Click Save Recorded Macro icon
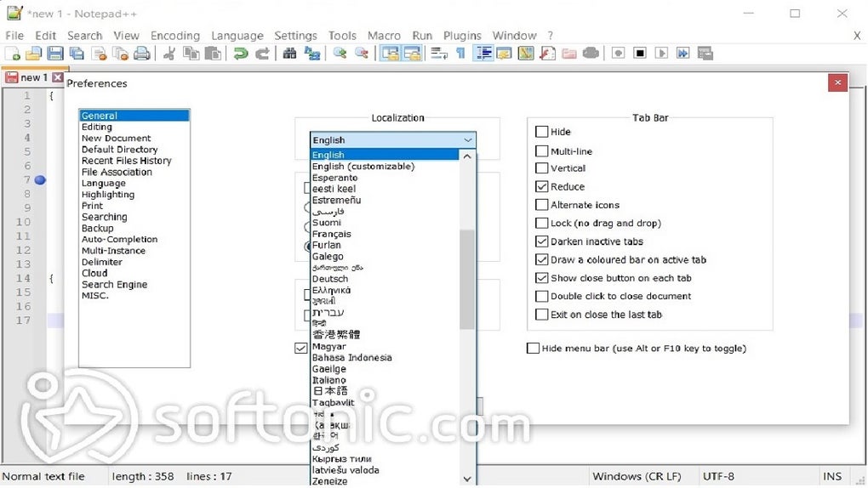Viewport: 868px width, 488px height. (705, 53)
